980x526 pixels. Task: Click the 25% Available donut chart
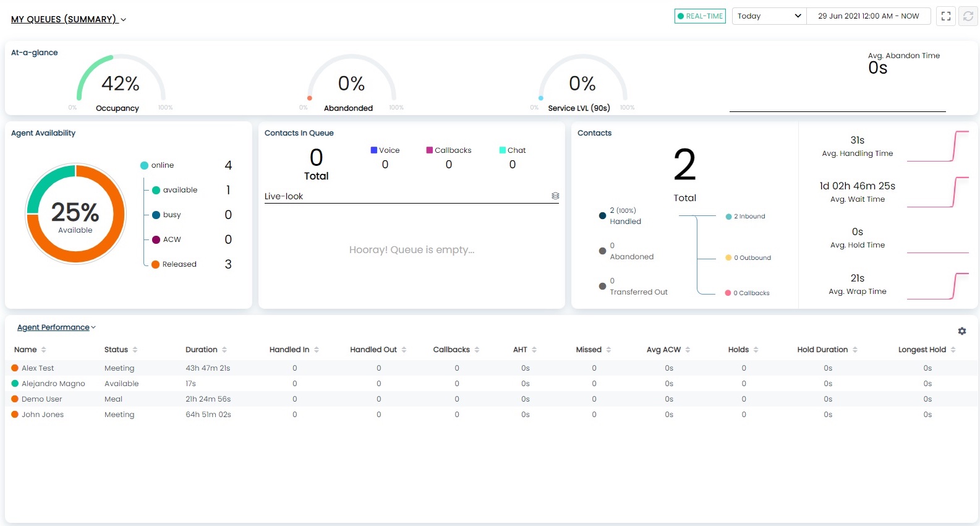[75, 213]
